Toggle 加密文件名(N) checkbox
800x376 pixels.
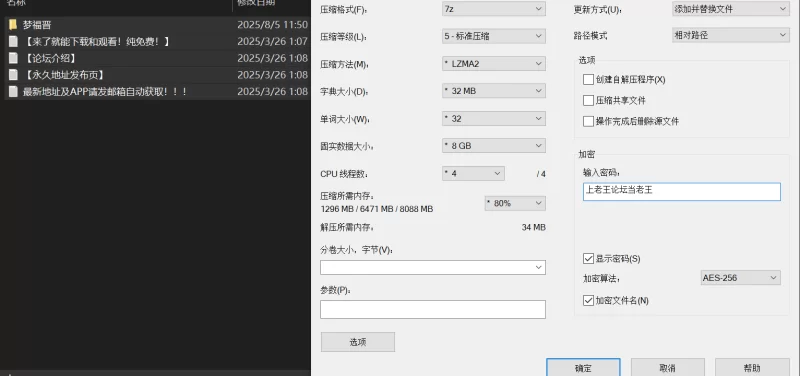coord(588,300)
